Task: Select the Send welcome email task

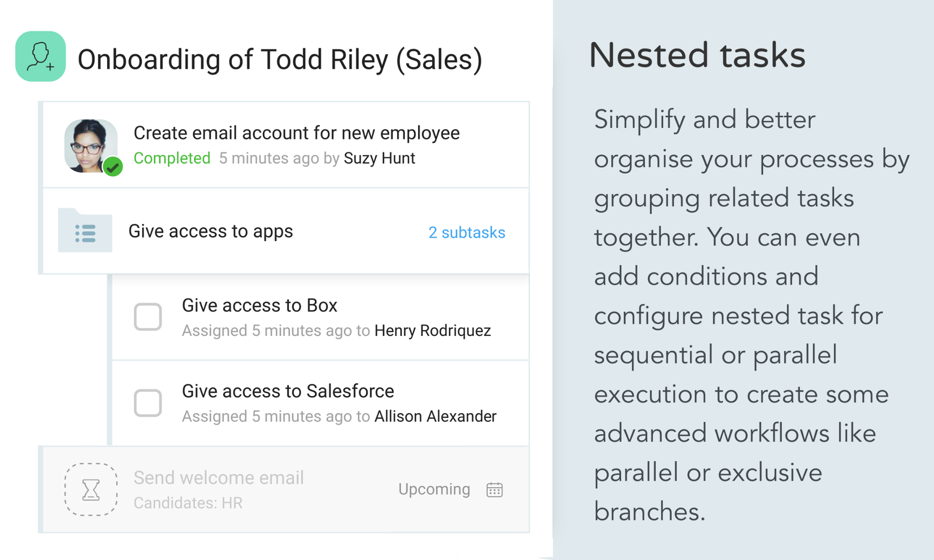Action: click(x=219, y=478)
